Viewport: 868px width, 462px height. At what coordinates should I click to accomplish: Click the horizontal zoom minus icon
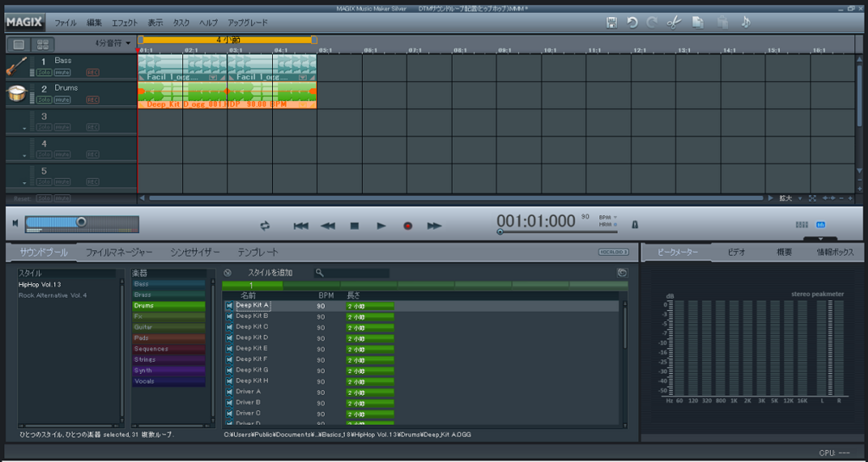click(842, 198)
